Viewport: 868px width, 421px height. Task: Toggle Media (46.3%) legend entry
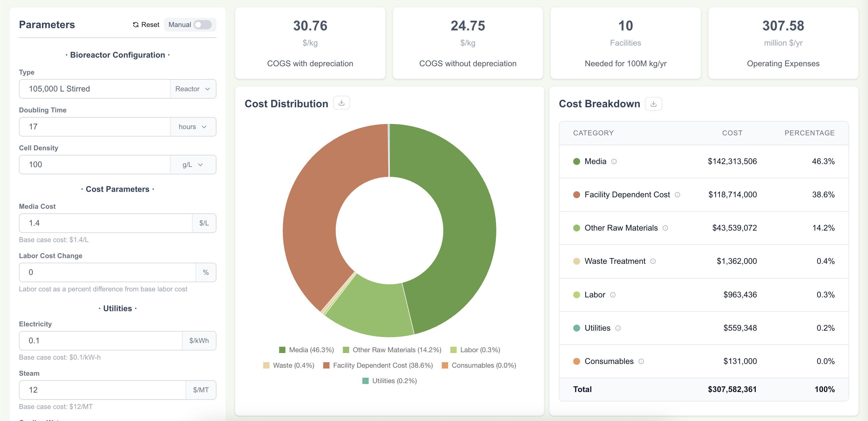(x=306, y=350)
